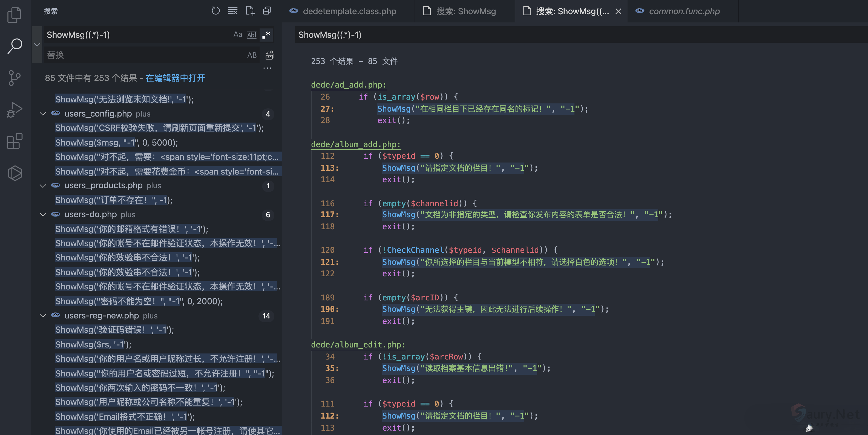The height and width of the screenshot is (435, 868).
Task: Click line 113 ShowMsg match
Action: click(460, 168)
